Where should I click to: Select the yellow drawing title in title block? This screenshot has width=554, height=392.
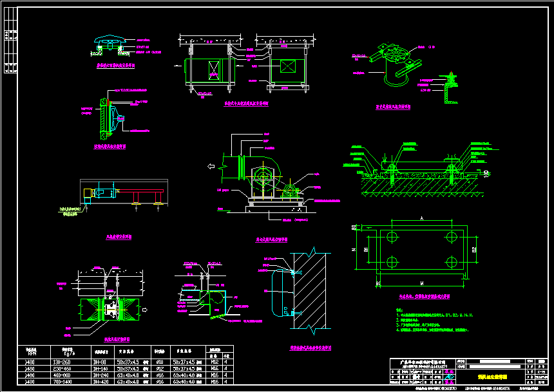(493, 375)
